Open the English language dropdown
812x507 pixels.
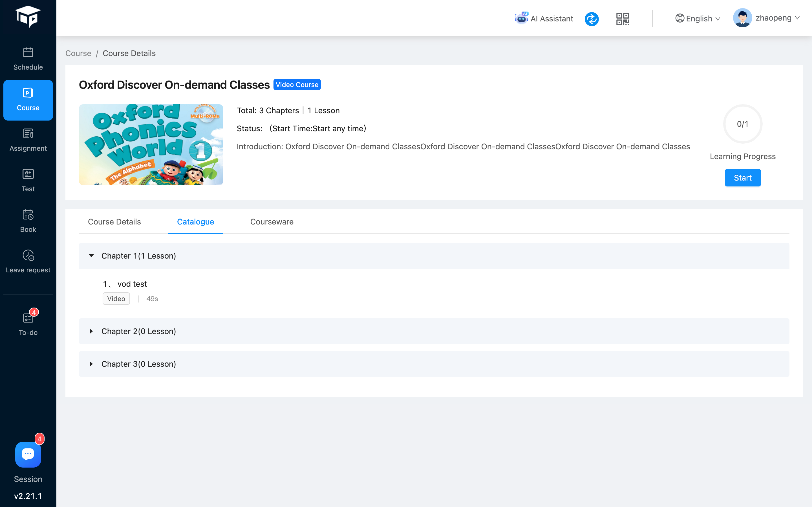pos(698,18)
